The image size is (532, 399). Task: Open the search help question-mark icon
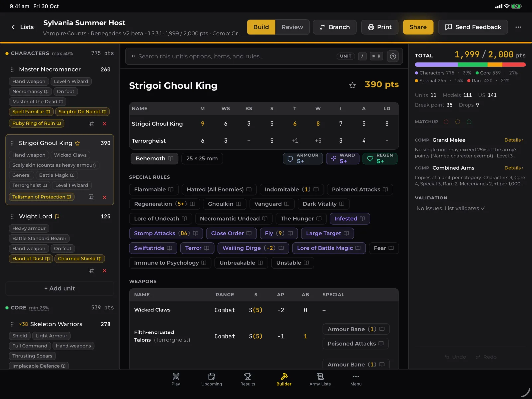click(x=393, y=56)
